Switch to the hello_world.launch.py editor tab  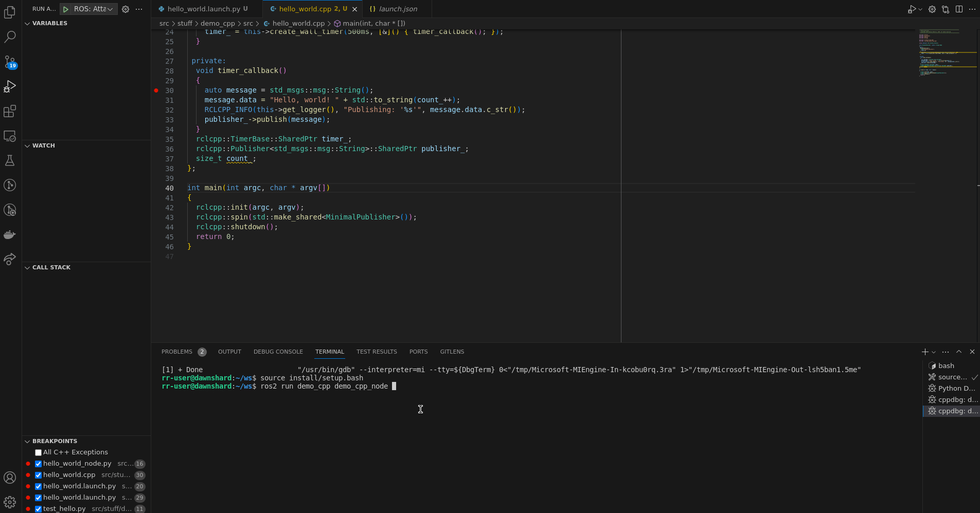203,9
